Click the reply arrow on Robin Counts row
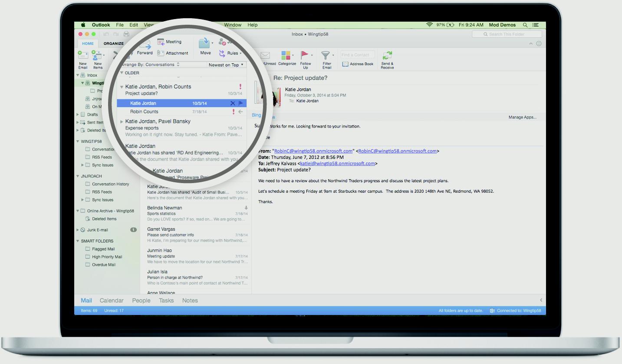The image size is (622, 364). coord(240,111)
